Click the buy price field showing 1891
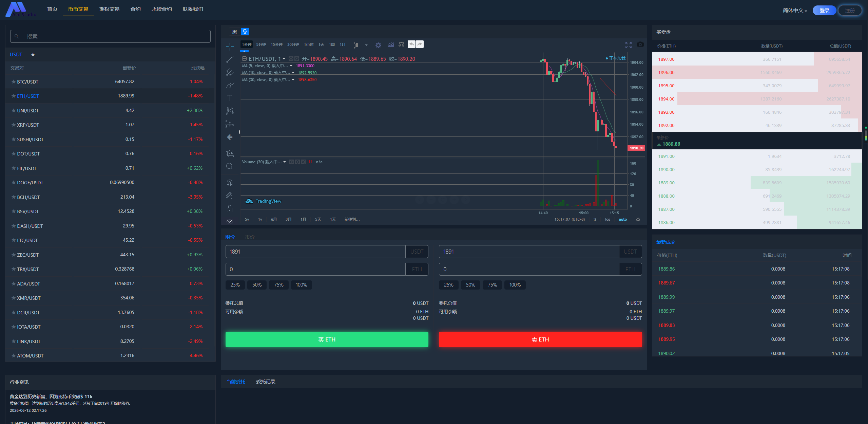 315,252
